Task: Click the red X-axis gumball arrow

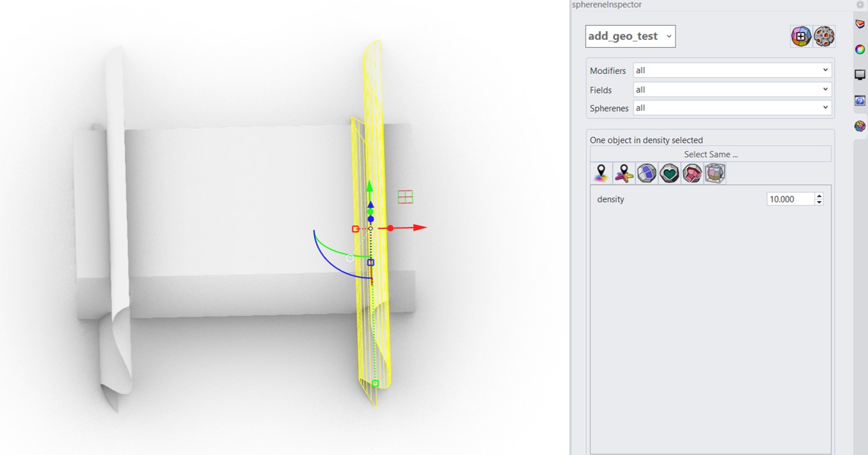Action: (x=418, y=227)
